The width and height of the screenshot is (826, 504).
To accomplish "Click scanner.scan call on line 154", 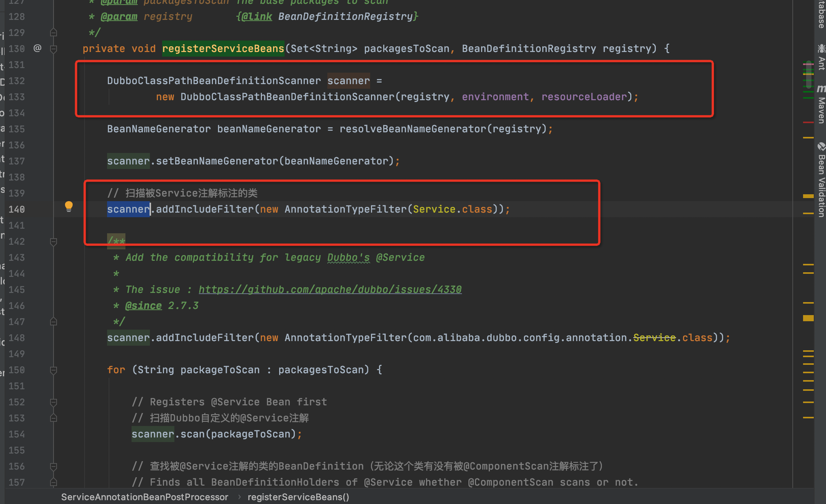I will tap(192, 434).
